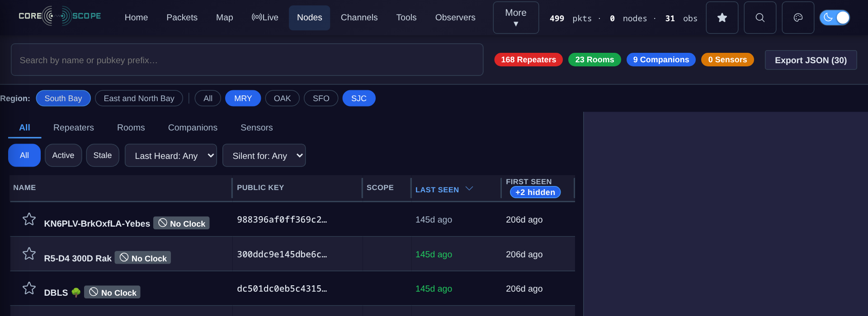Click 168 Repeaters badge
The width and height of the screenshot is (868, 316).
pyautogui.click(x=528, y=60)
